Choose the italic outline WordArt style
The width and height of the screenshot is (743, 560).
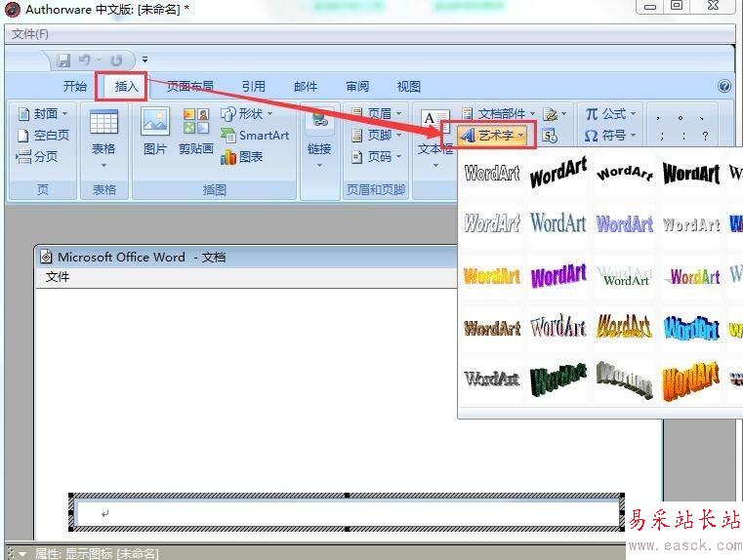tap(492, 223)
